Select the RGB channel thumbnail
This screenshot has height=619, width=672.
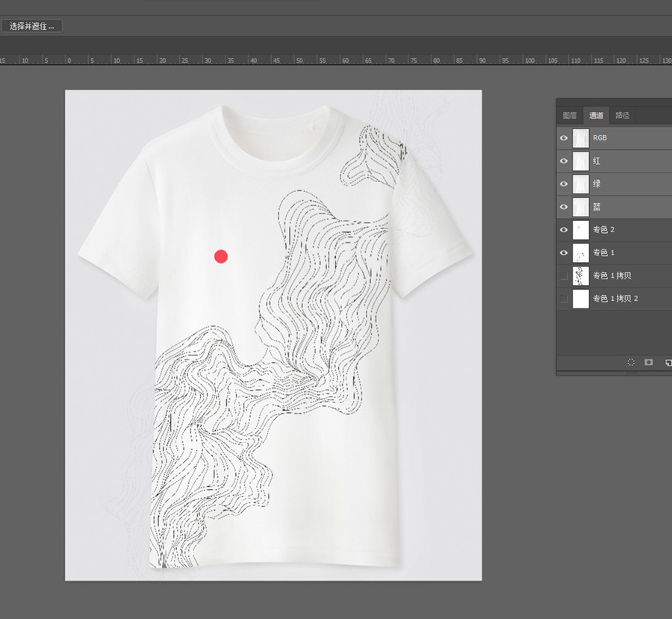(x=581, y=138)
